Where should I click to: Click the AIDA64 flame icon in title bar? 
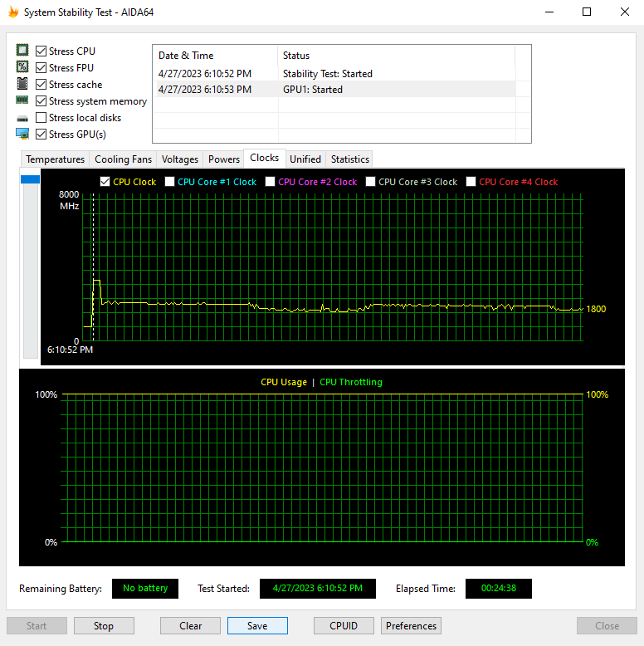(x=13, y=12)
